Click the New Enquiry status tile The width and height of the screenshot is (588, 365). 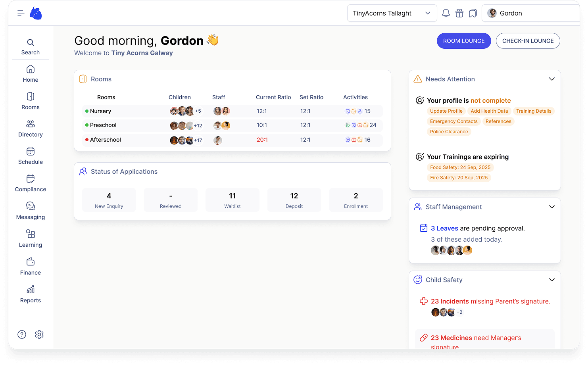click(109, 200)
